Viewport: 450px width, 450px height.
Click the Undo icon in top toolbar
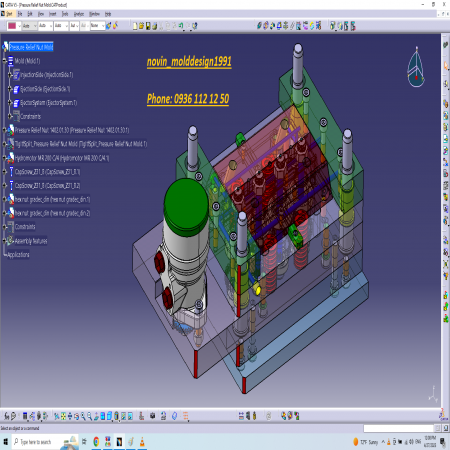click(x=181, y=26)
